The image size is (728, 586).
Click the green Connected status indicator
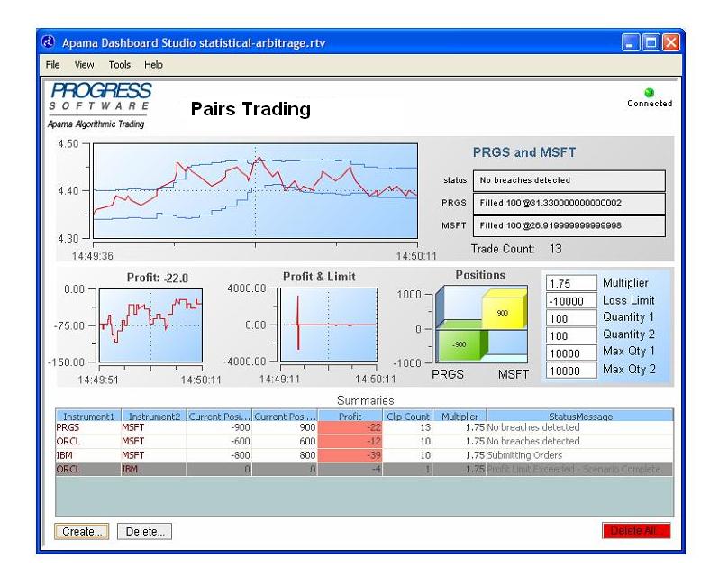pyautogui.click(x=649, y=93)
